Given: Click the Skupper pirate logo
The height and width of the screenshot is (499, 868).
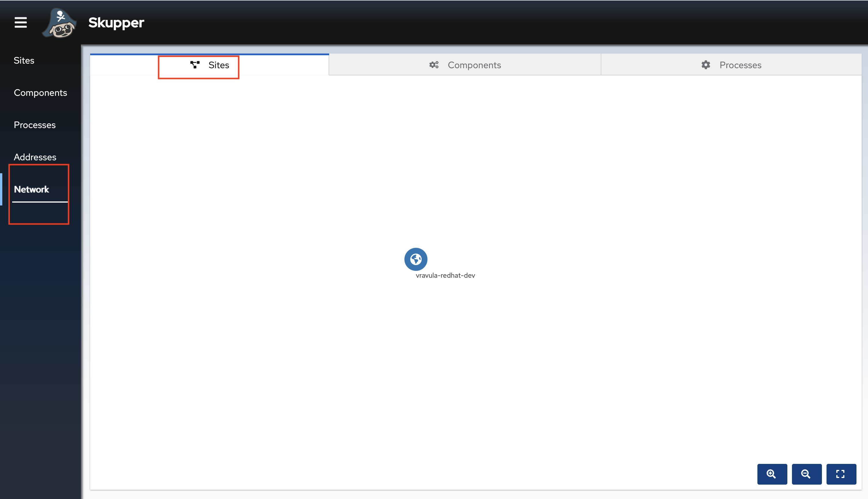Looking at the screenshot, I should pos(60,23).
